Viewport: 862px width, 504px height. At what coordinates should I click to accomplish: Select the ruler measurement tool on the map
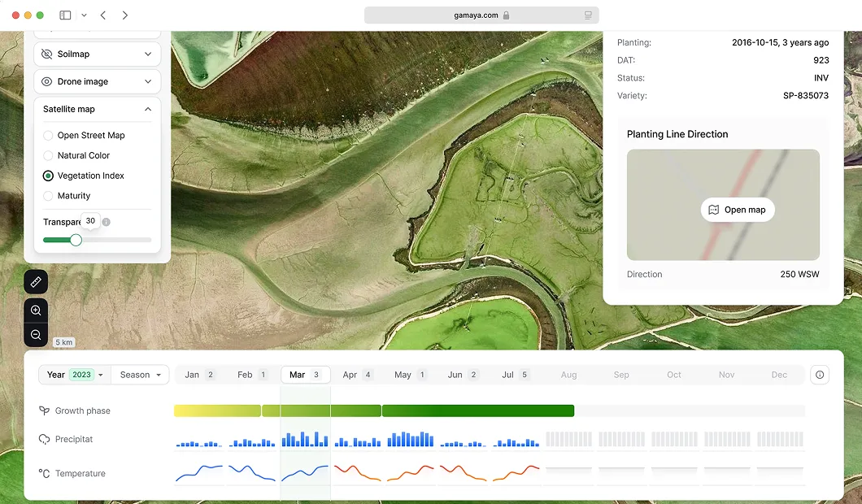click(x=35, y=281)
